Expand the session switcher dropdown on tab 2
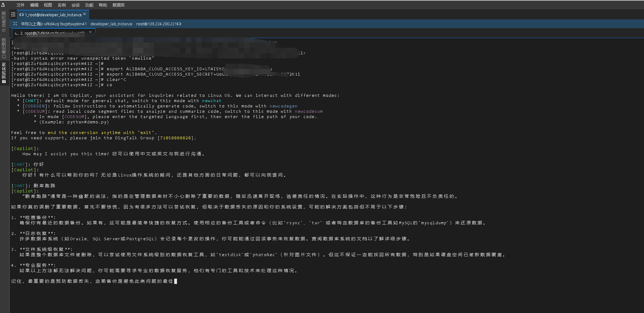The image size is (644, 313). [90, 32]
